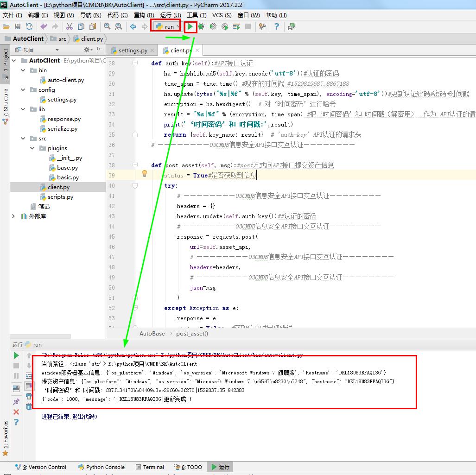
Task: Click the Restore Layout icon in Run panel
Action: tap(16, 388)
